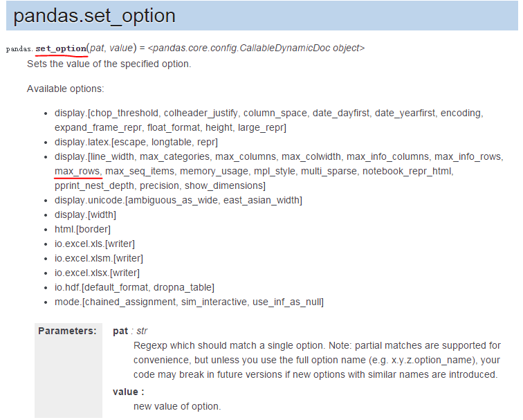Click the io.excel.xlsx.[writer] item
Viewport: 523px width, 420px height.
(x=97, y=273)
